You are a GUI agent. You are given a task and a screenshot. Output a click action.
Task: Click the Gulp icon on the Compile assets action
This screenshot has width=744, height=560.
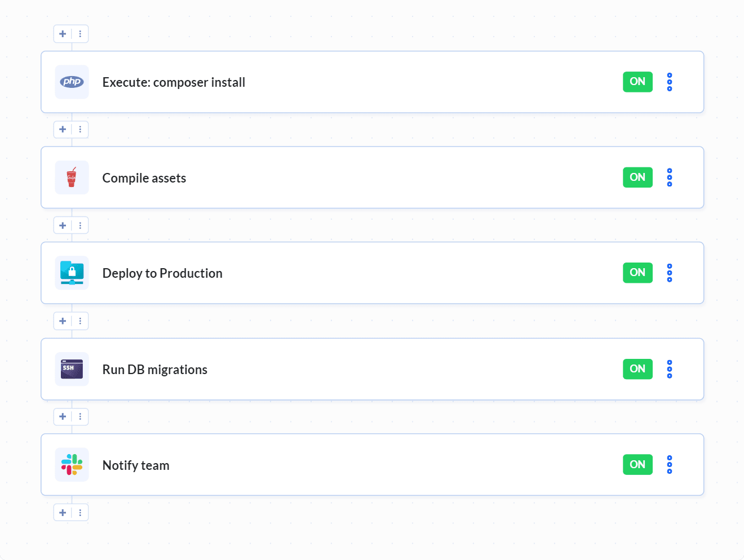click(72, 177)
